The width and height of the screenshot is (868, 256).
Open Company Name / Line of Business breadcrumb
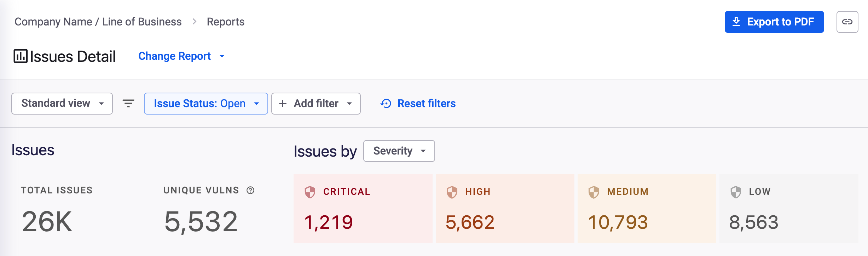coord(98,22)
